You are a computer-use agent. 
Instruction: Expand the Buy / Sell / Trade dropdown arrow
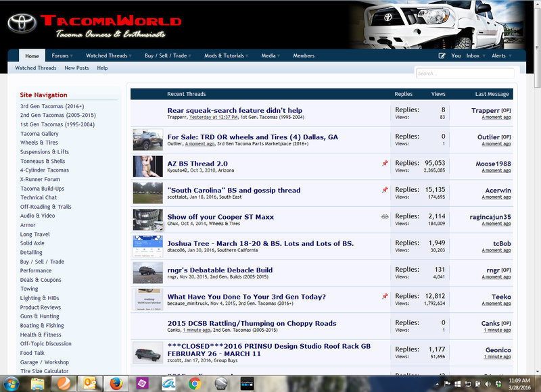click(x=190, y=56)
